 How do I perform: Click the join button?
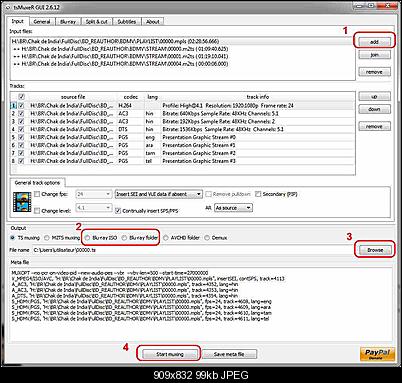(374, 55)
